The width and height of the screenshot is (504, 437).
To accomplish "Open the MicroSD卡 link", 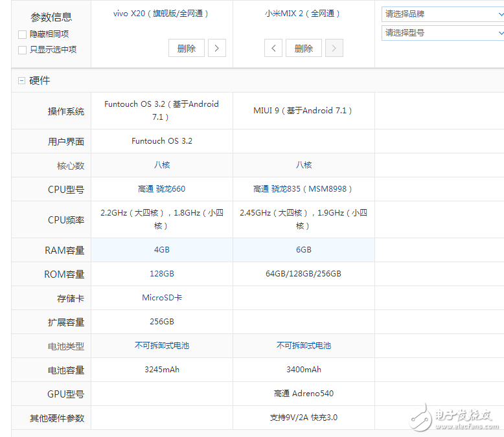I will point(162,298).
